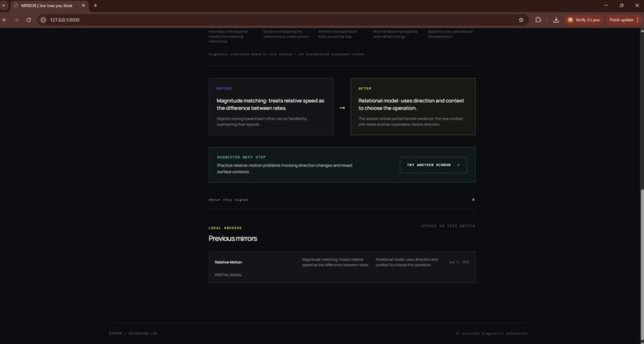The height and width of the screenshot is (344, 644).
Task: Click the Local Archive label
Action: (225, 227)
